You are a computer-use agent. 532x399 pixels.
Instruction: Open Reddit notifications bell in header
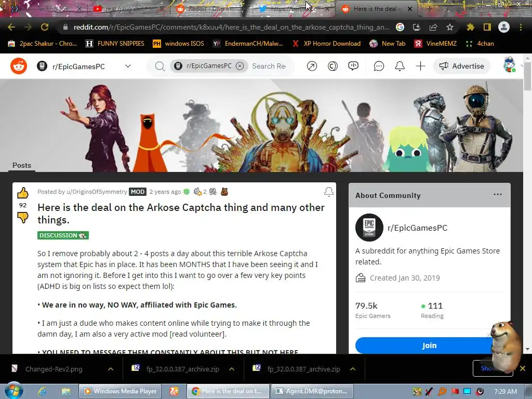(400, 66)
